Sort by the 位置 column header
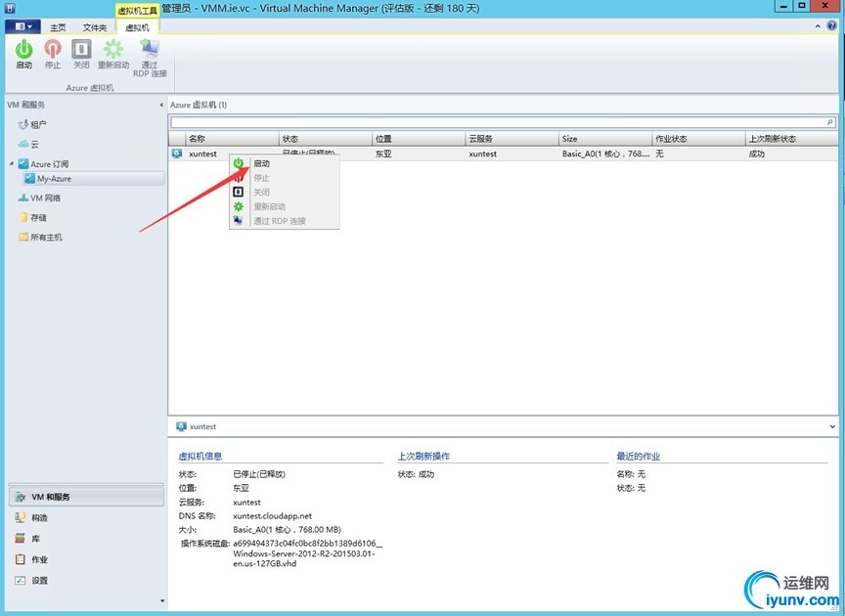This screenshot has height=616, width=845. [x=419, y=139]
